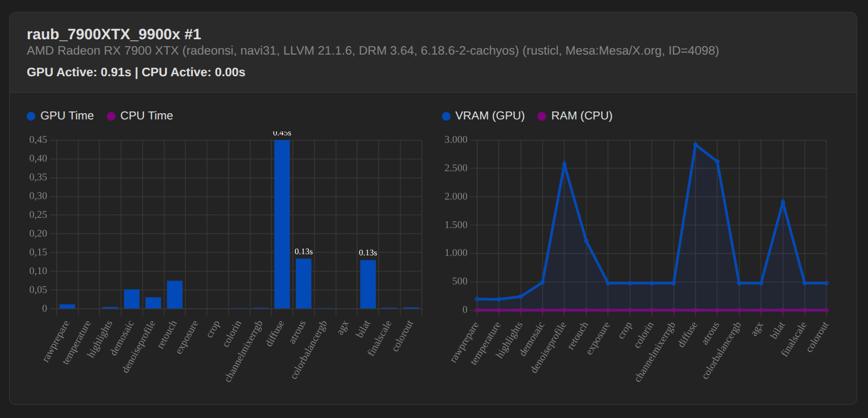
Task: Click the "rawprepare" x-axis label under GPU Time chart
Action: point(57,340)
